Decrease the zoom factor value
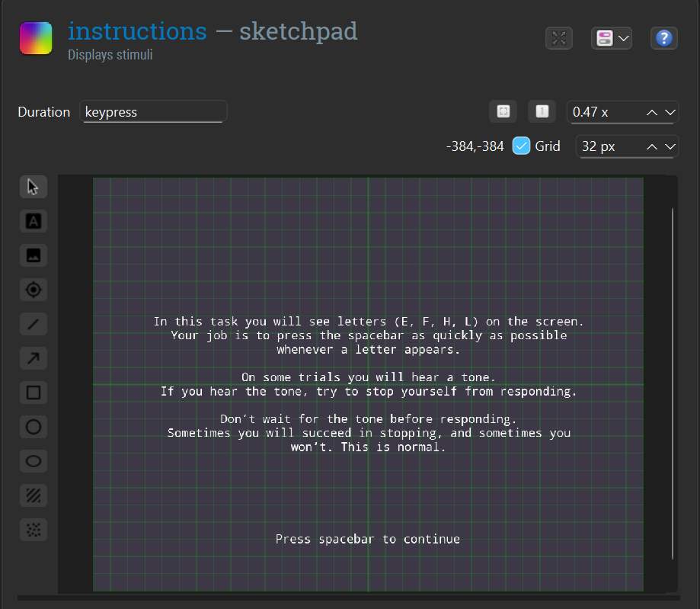Screen dimensions: 700x609 coord(670,112)
